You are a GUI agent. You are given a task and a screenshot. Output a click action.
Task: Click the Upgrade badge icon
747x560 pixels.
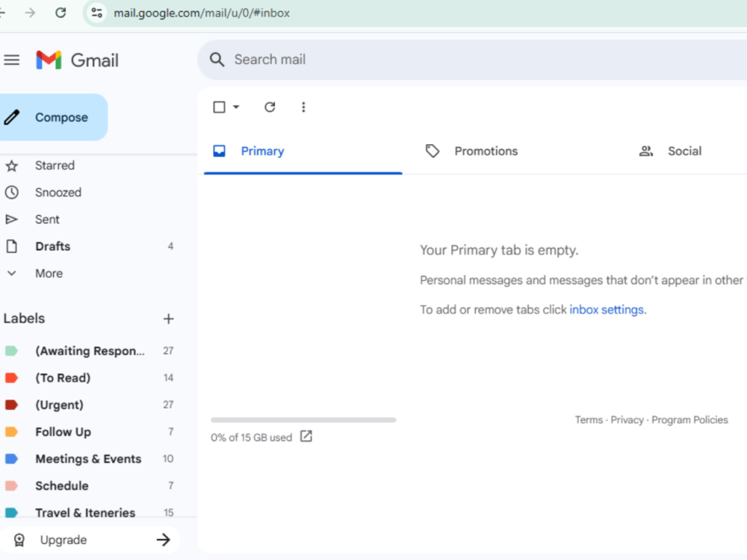pyautogui.click(x=19, y=540)
